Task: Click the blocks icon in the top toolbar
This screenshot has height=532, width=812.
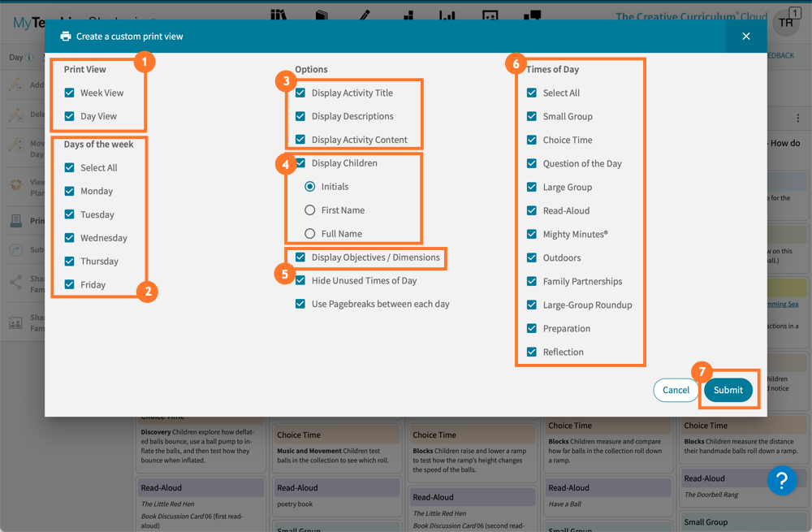Action: click(x=408, y=16)
